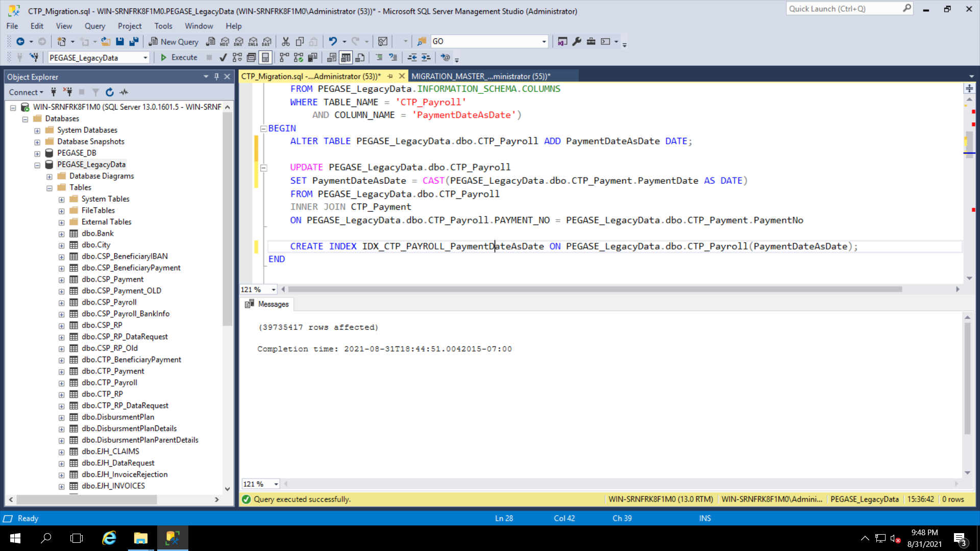
Task: Click the Open File folder icon
Action: pyautogui.click(x=106, y=42)
